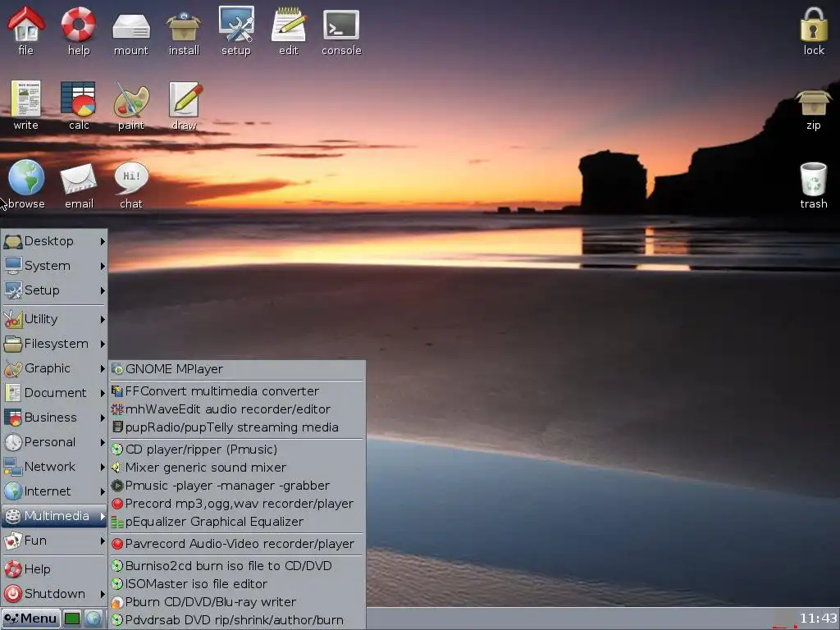Launch CD player/ripper (Pmusic)

(x=237, y=450)
